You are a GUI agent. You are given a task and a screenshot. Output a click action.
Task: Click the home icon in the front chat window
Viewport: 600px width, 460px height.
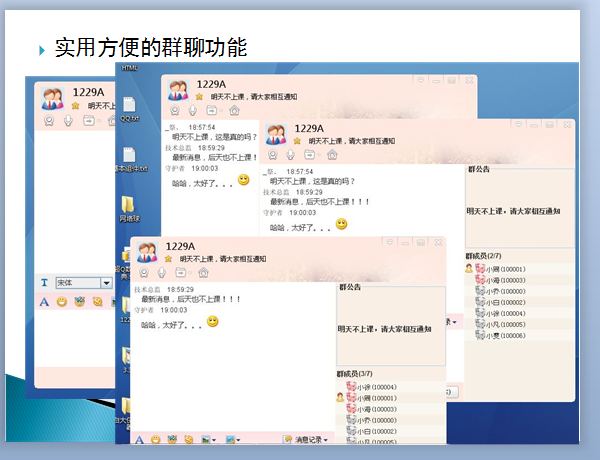[x=204, y=272]
